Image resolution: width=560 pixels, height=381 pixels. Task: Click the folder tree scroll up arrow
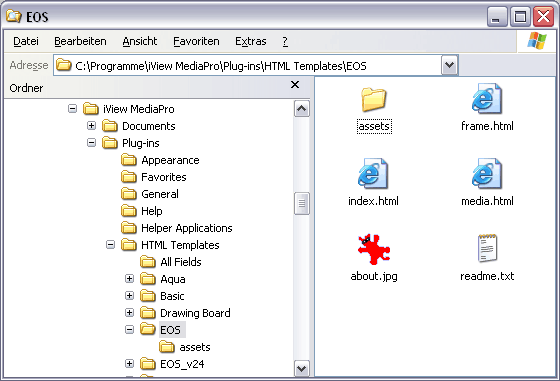[302, 109]
